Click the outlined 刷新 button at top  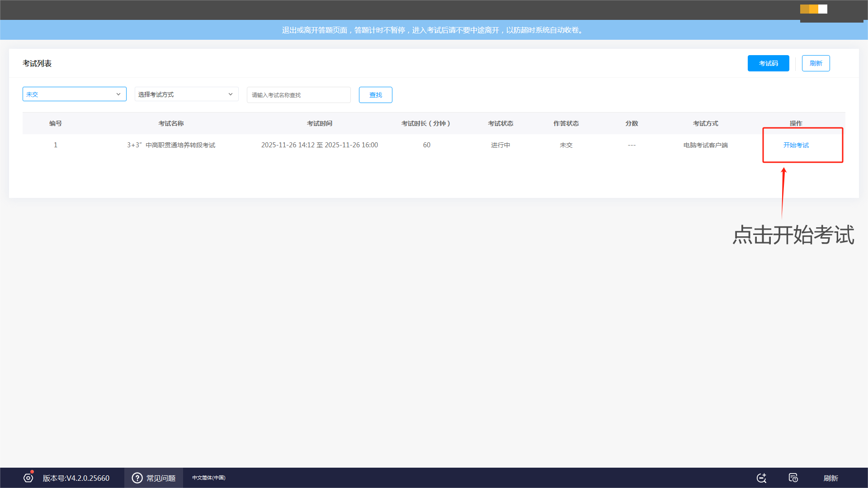point(816,63)
